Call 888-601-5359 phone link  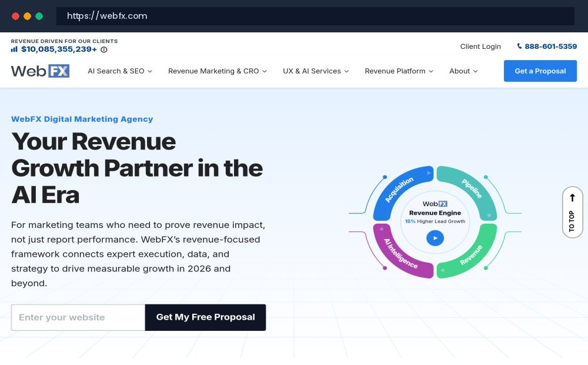(547, 47)
